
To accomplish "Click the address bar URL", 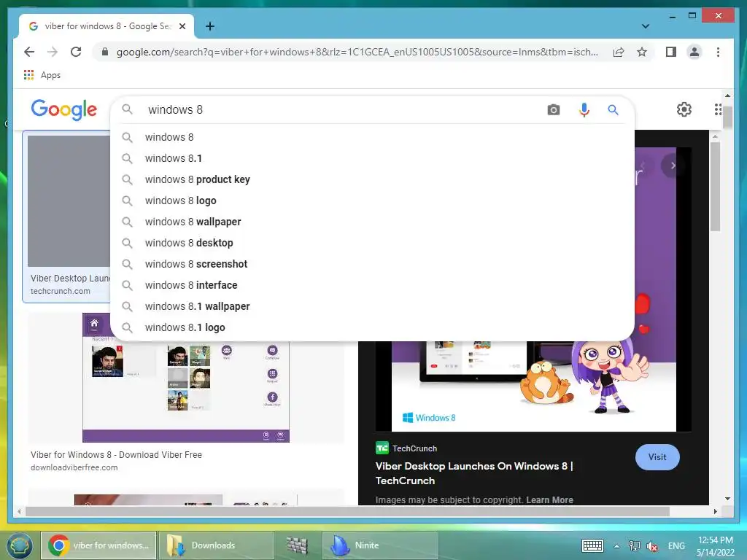I will coord(357,52).
